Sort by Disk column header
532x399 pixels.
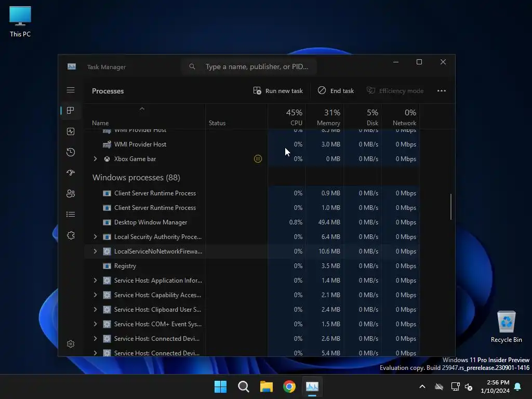point(363,117)
